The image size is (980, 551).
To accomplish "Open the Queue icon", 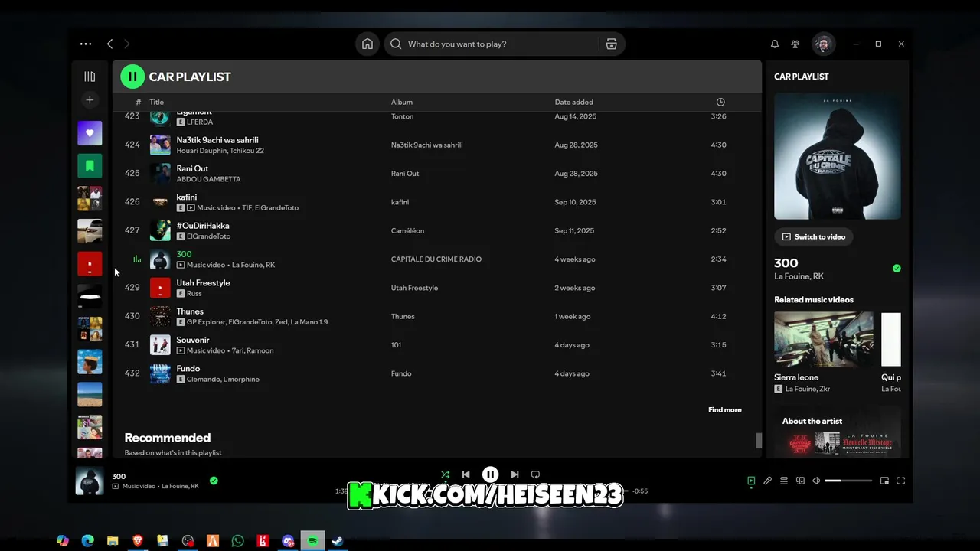I will (784, 481).
